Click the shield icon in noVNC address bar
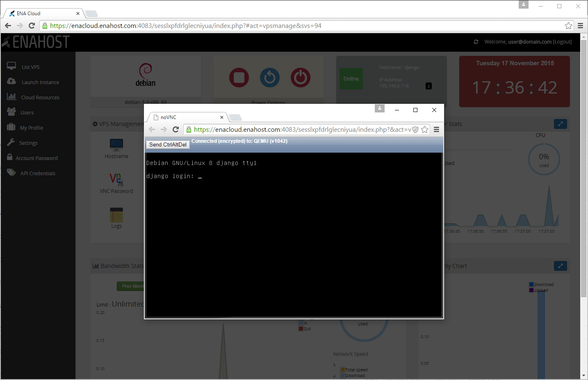The image size is (588, 380). [x=415, y=130]
